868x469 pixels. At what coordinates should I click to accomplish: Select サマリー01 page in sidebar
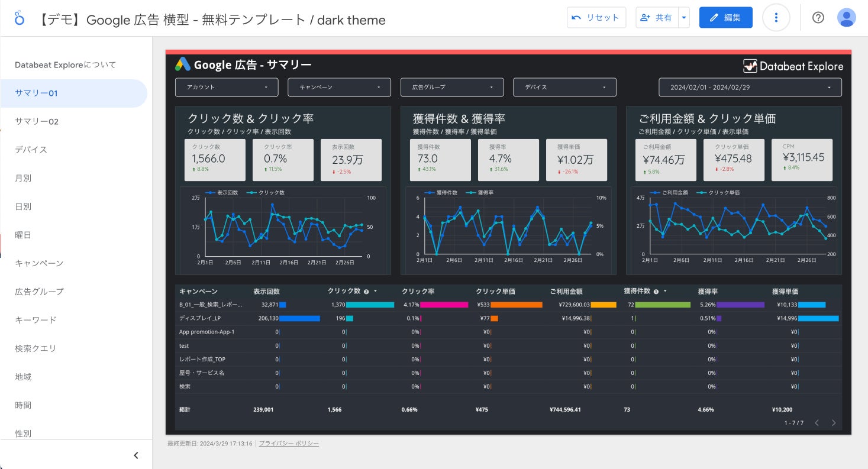click(x=73, y=93)
